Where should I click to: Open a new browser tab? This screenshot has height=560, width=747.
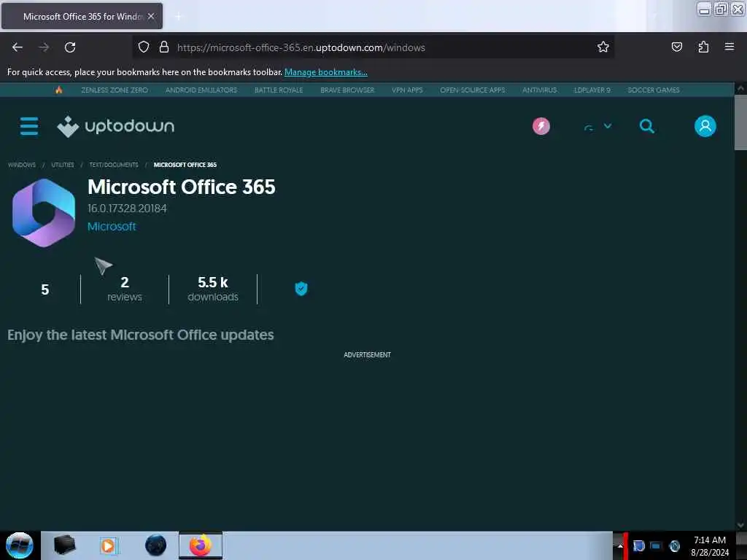(178, 17)
